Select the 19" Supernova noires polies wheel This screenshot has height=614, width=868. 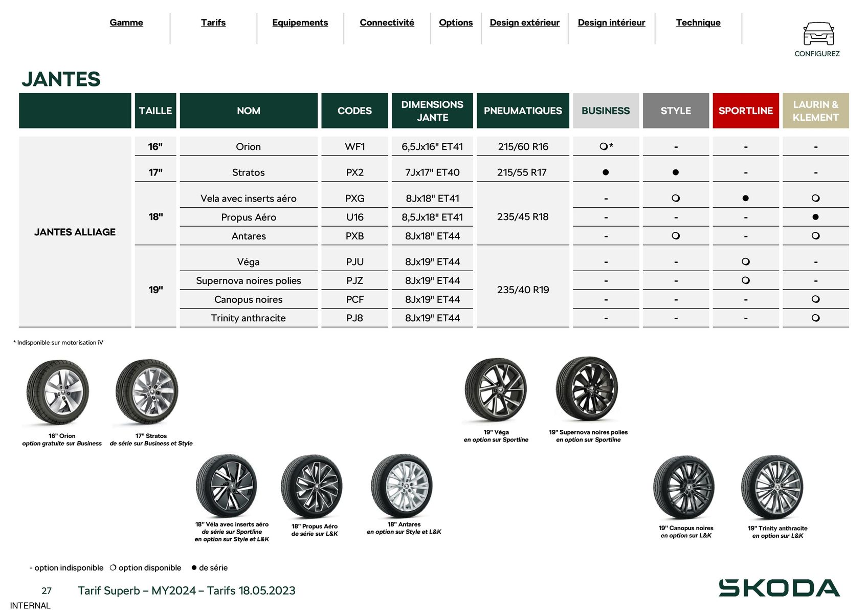[587, 389]
